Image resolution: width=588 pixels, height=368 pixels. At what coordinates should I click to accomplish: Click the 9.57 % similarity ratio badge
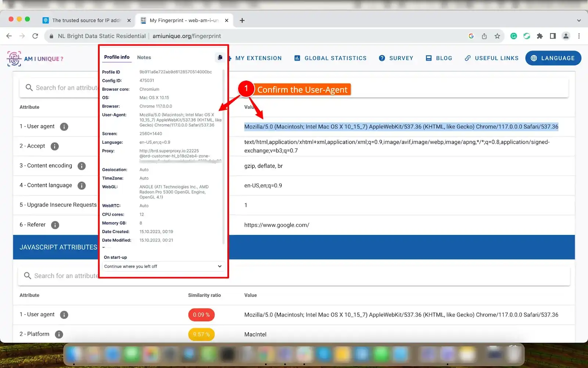[x=201, y=334]
